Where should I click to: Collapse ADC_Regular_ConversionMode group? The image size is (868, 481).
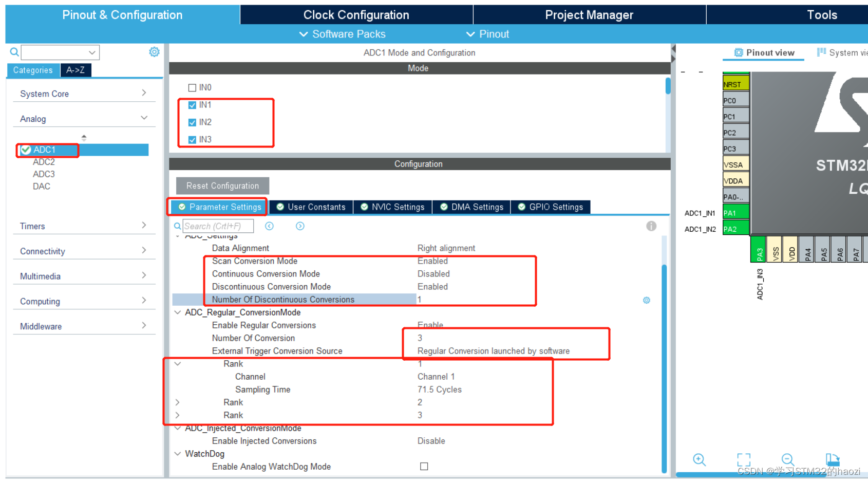click(178, 312)
